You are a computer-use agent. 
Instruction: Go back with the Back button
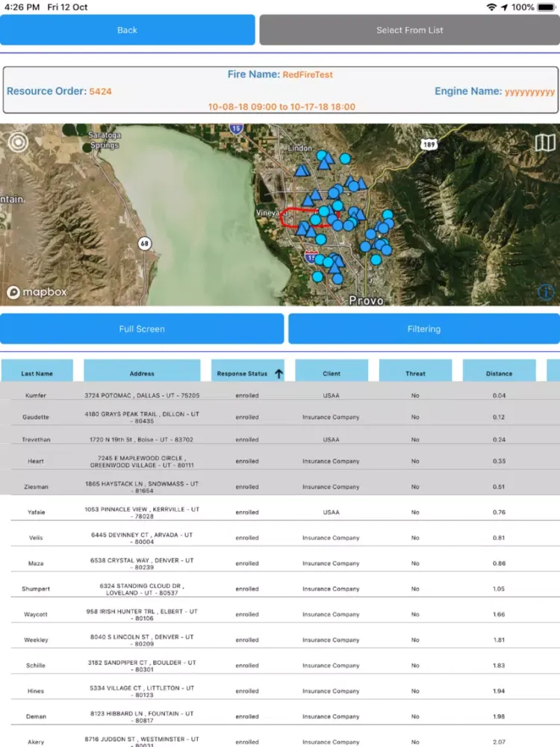point(127,30)
